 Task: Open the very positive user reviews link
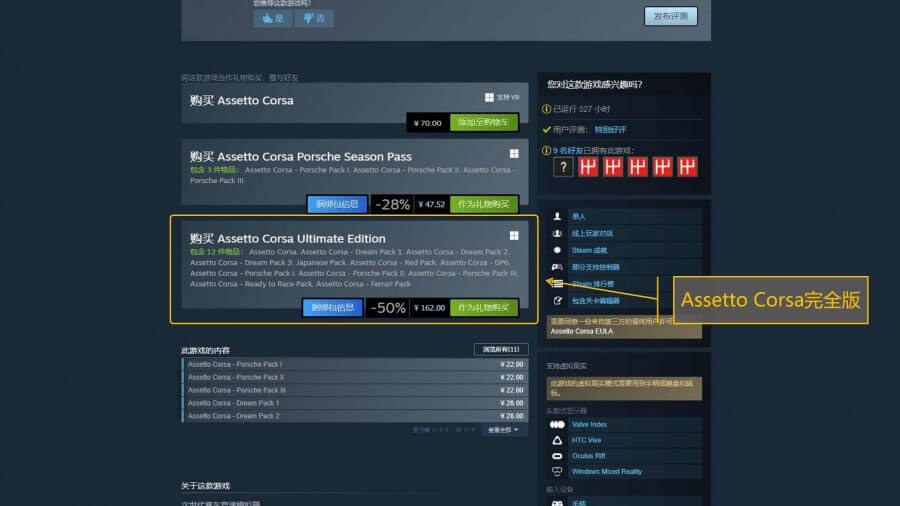[x=610, y=130]
